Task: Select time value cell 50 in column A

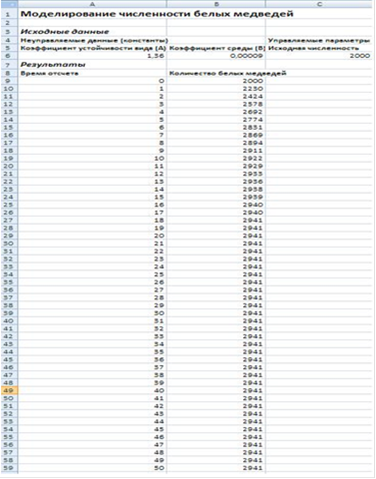Action: coord(92,468)
